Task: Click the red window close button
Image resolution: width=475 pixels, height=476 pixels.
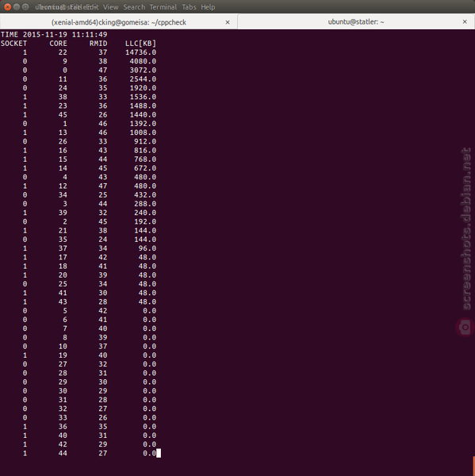Action: (x=8, y=6)
